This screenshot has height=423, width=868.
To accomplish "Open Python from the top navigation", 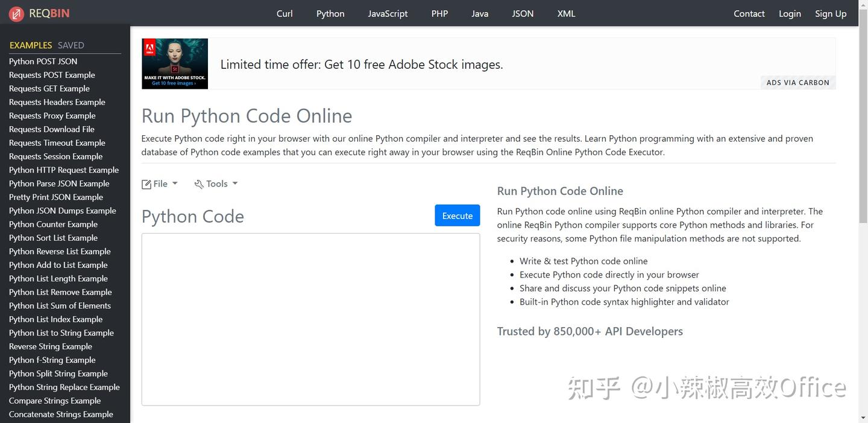I will (x=330, y=13).
